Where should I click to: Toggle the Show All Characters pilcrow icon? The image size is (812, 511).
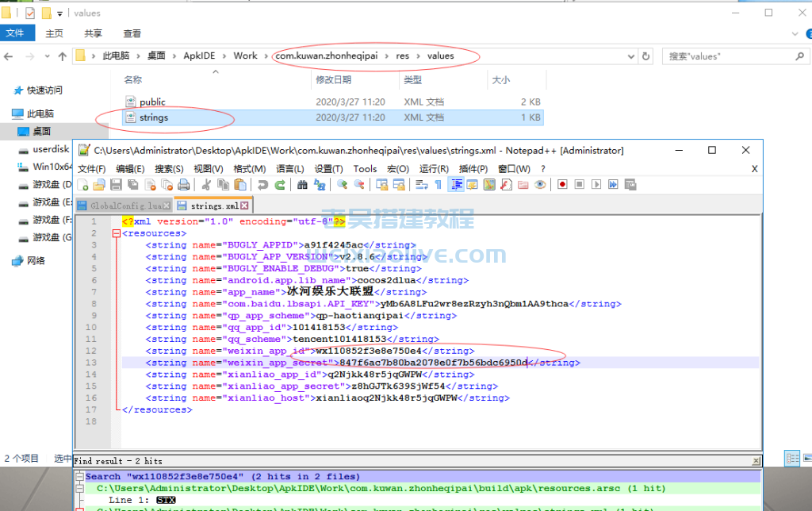pos(438,185)
